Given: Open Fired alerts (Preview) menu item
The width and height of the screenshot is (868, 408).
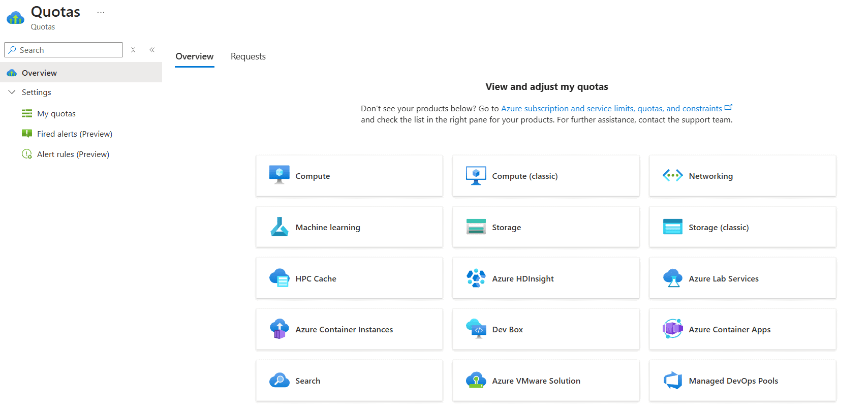Looking at the screenshot, I should point(74,134).
